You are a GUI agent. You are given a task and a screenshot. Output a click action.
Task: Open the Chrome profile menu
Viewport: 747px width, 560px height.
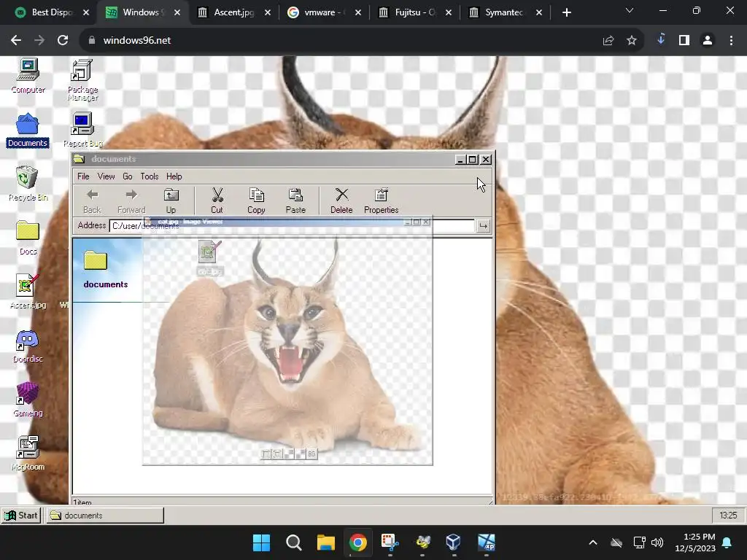click(x=708, y=41)
